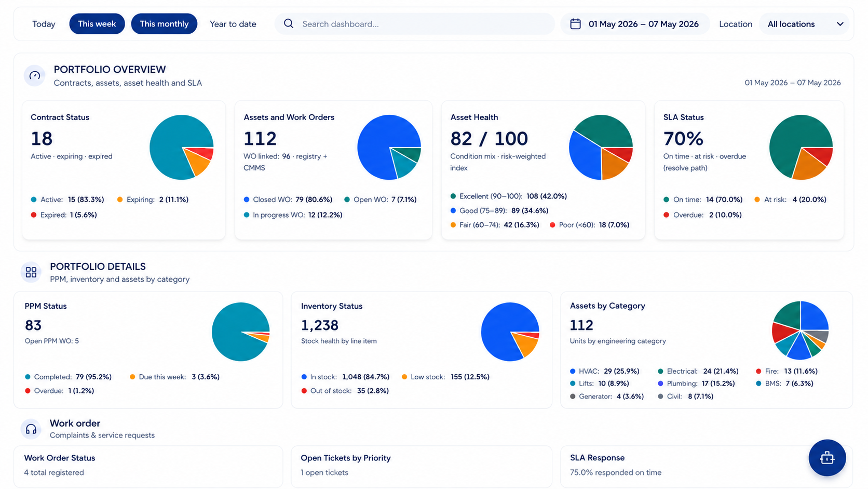Click the Electrical legend dot

point(660,371)
